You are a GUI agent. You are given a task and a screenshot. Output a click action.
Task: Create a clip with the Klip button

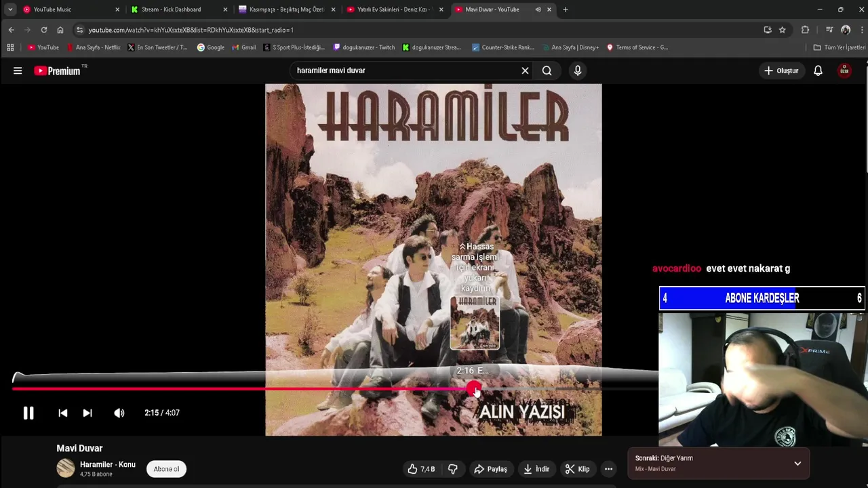(578, 469)
